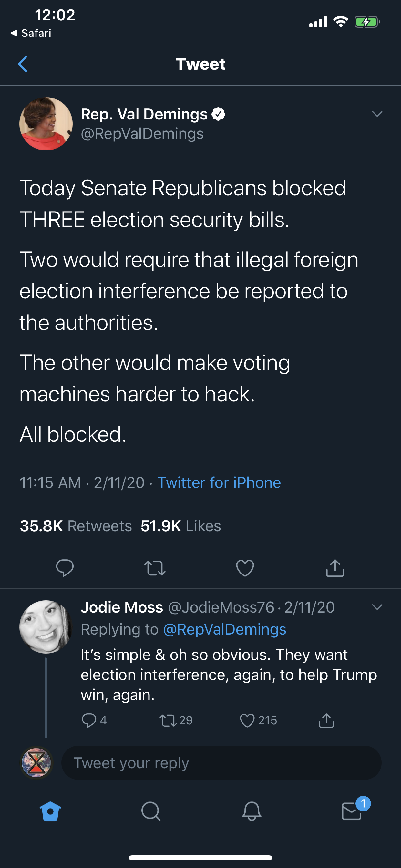Share the main tweet
The width and height of the screenshot is (401, 868).
pyautogui.click(x=335, y=568)
